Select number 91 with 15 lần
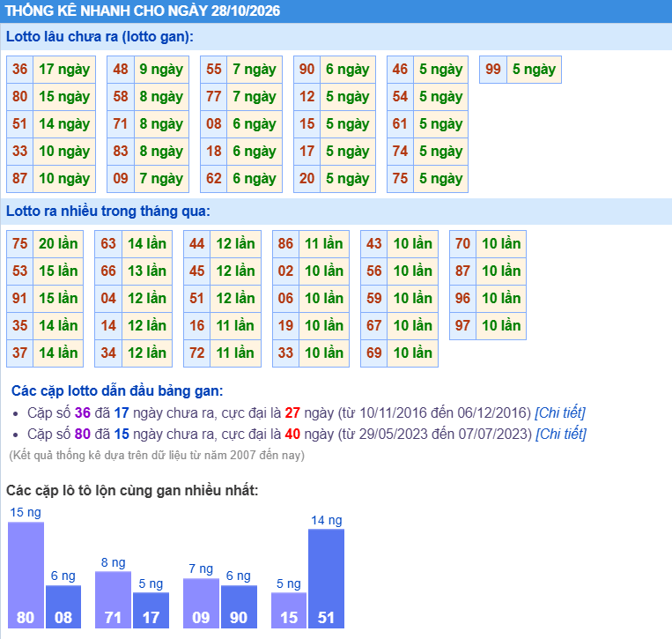 [x=19, y=299]
